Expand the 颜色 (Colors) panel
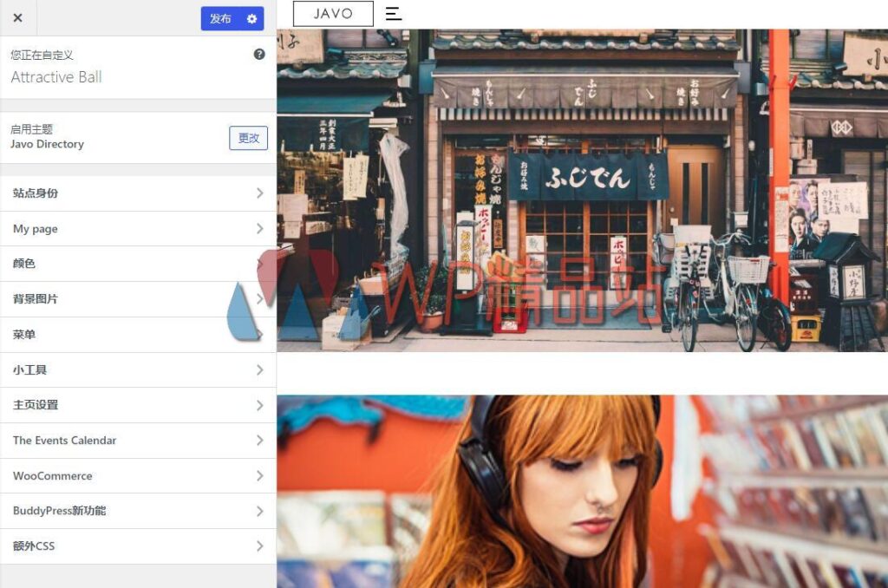The width and height of the screenshot is (888, 588). click(x=139, y=264)
